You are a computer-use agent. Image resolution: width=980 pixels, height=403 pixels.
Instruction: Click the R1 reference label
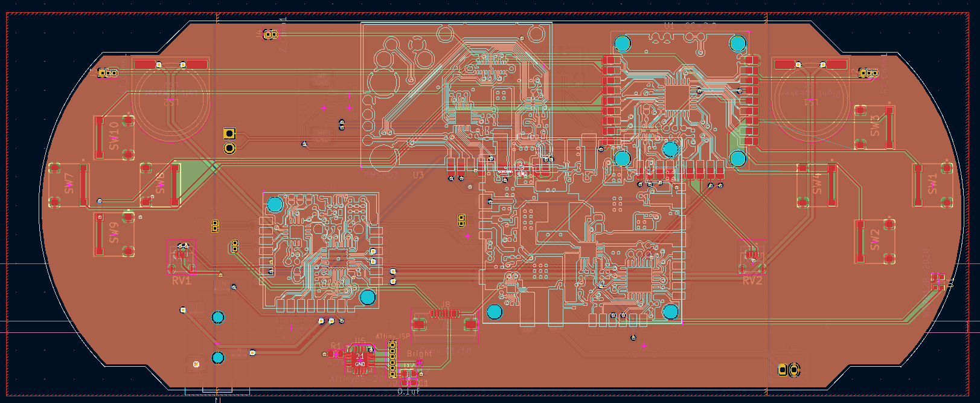click(336, 347)
